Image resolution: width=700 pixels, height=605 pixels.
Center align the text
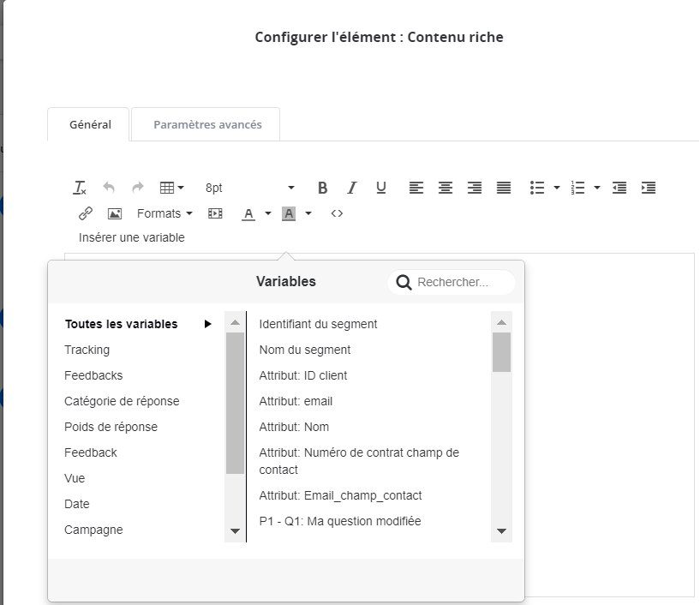446,188
